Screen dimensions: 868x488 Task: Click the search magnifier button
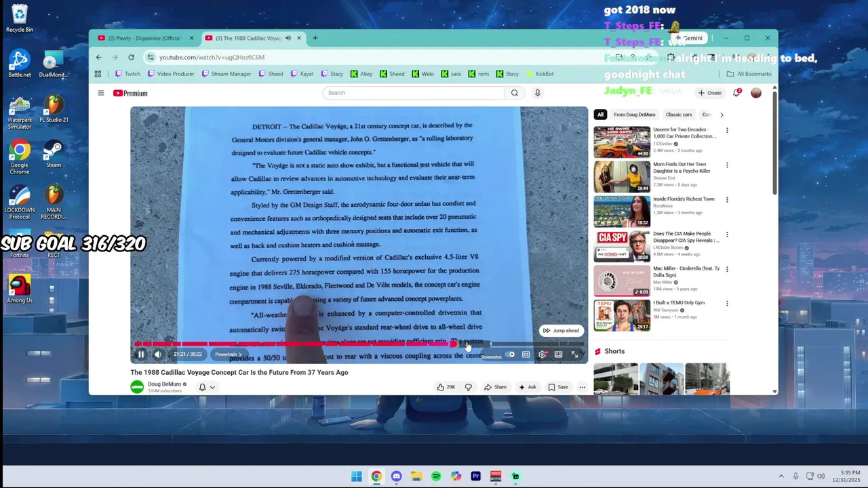[x=515, y=93]
